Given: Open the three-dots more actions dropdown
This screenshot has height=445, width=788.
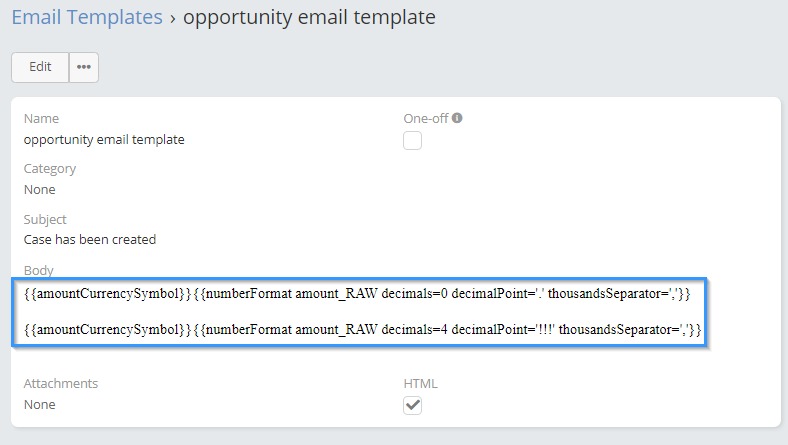Looking at the screenshot, I should (x=84, y=67).
